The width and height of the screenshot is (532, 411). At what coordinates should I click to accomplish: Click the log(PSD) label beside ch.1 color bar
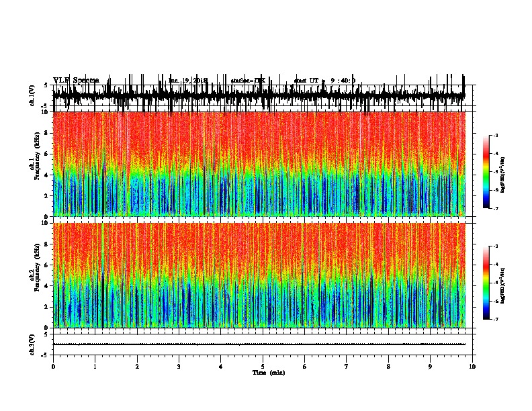(502, 175)
